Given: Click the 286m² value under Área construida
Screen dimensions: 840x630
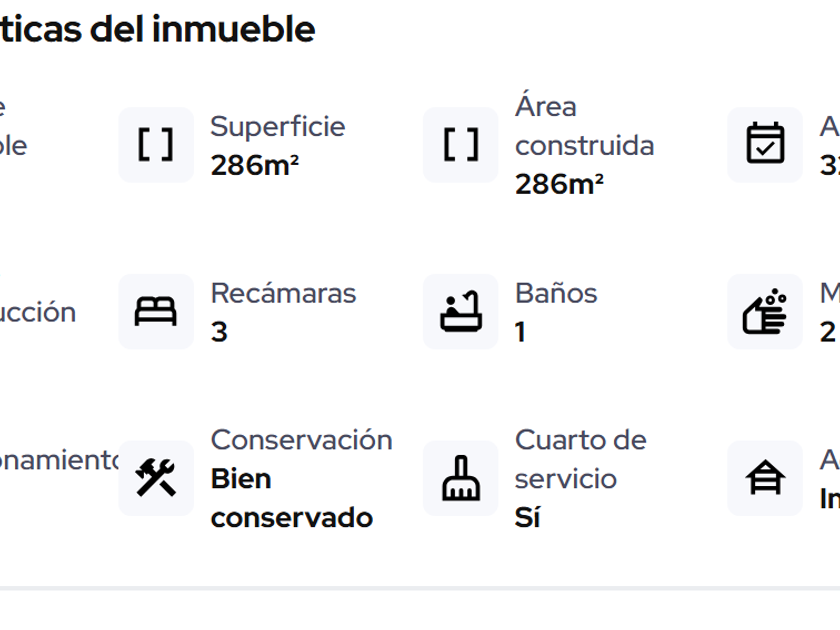Looking at the screenshot, I should click(x=559, y=185).
